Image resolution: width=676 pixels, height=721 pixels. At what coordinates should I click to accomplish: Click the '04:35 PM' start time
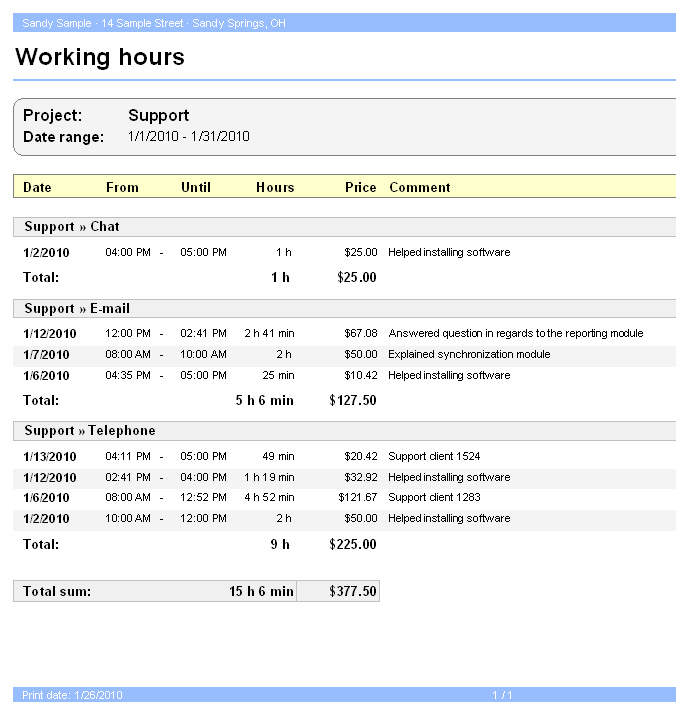(128, 376)
